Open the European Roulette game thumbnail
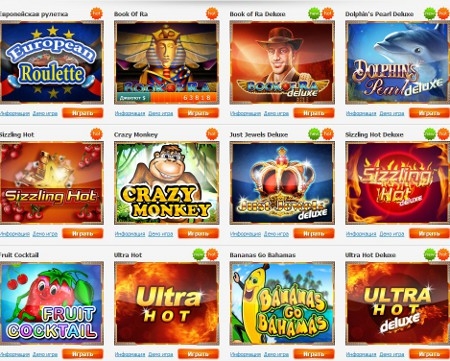Screen dimensions: 450x361 click(x=51, y=62)
